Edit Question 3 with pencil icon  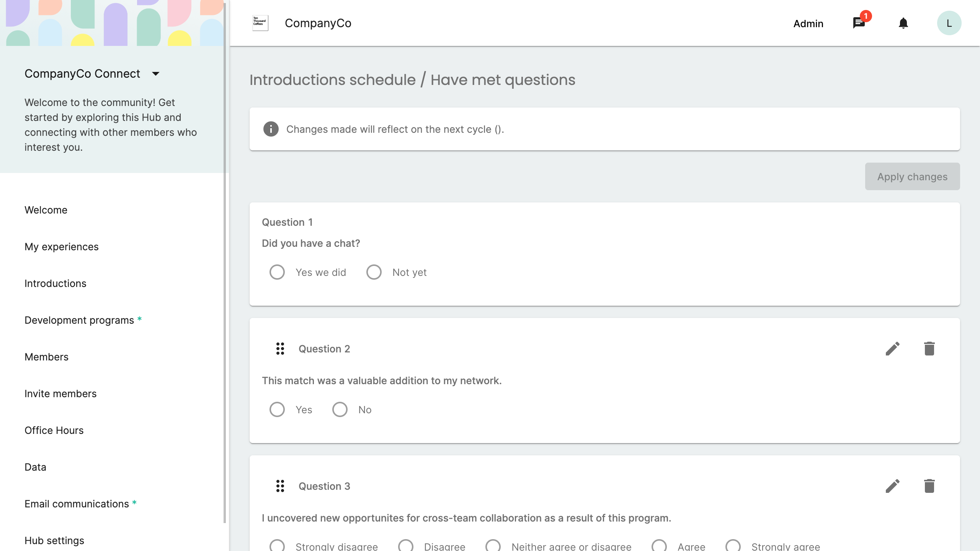point(892,486)
